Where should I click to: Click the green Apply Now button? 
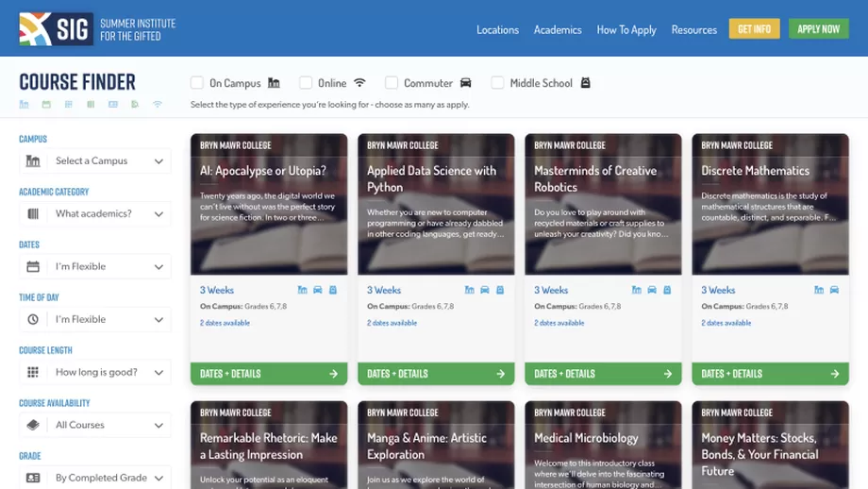[x=818, y=29]
